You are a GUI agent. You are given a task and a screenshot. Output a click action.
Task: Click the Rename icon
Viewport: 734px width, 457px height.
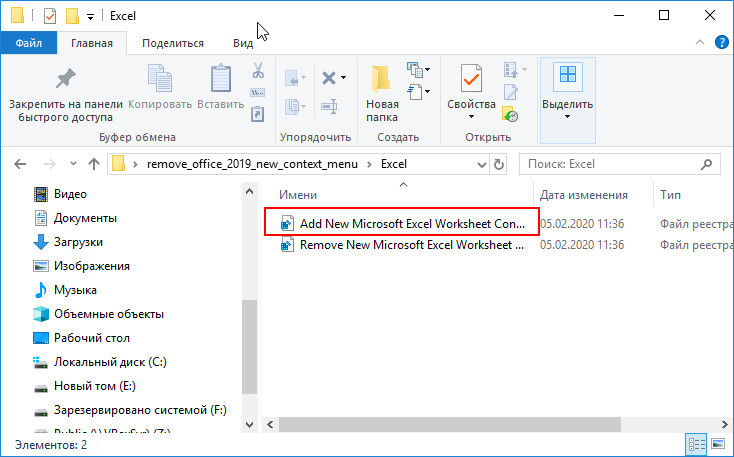point(330,106)
